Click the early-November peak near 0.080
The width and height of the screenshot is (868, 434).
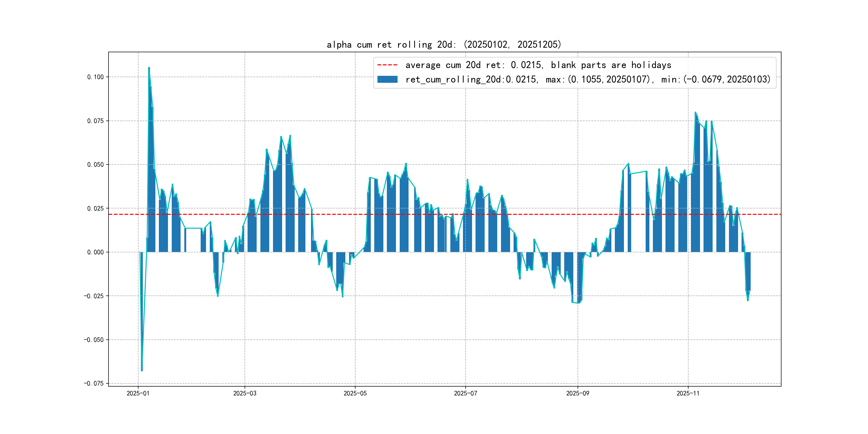pyautogui.click(x=695, y=113)
